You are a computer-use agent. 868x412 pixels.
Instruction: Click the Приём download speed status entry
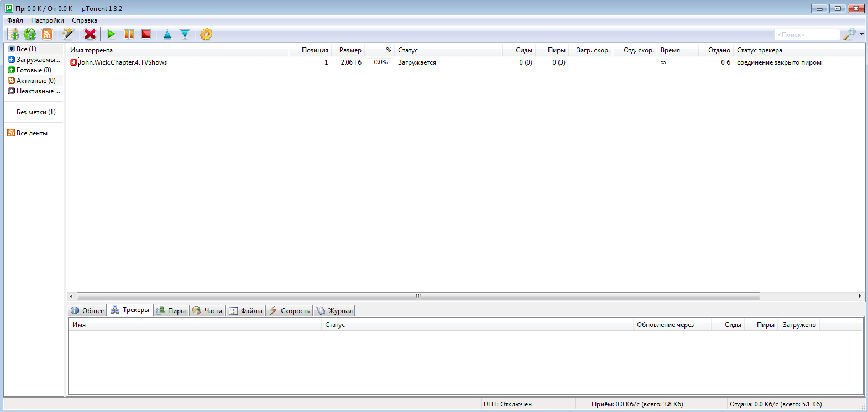click(637, 404)
